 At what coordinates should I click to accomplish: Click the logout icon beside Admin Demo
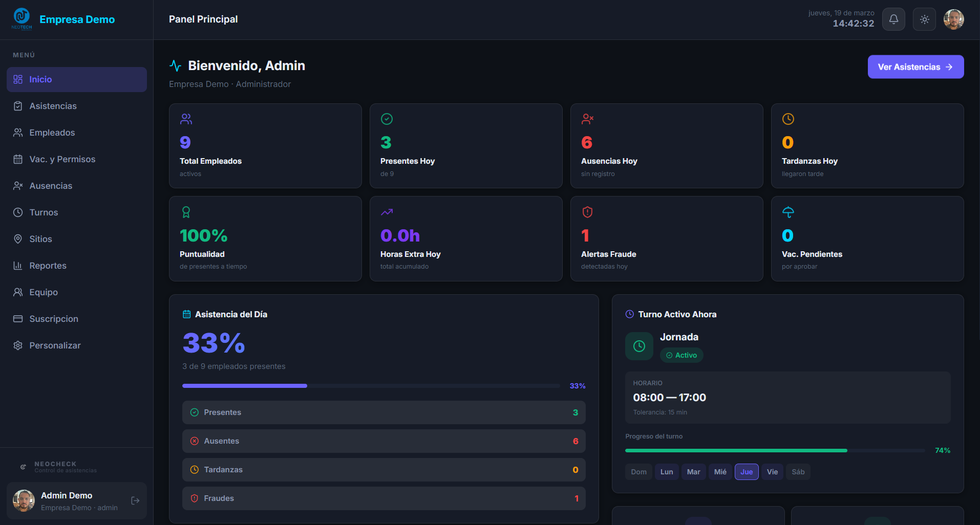(x=135, y=500)
